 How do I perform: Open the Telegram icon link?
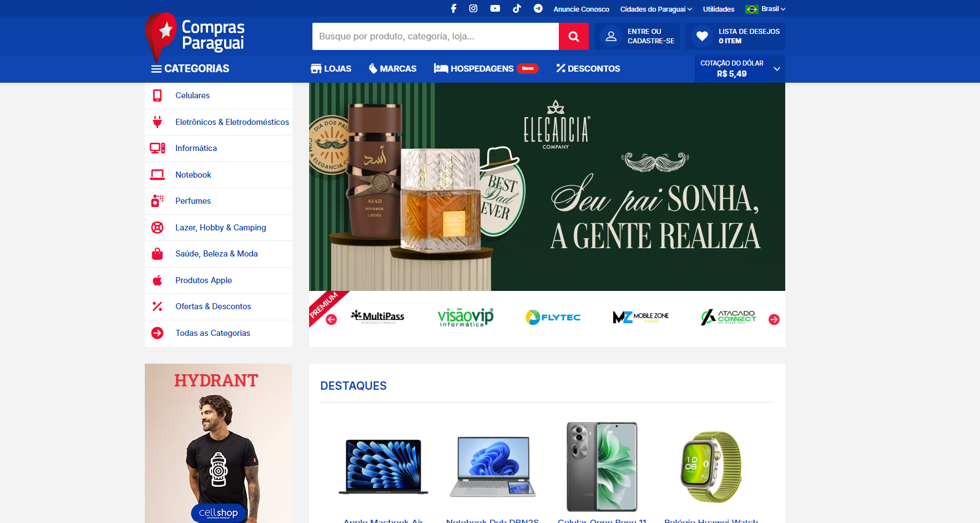pyautogui.click(x=538, y=8)
